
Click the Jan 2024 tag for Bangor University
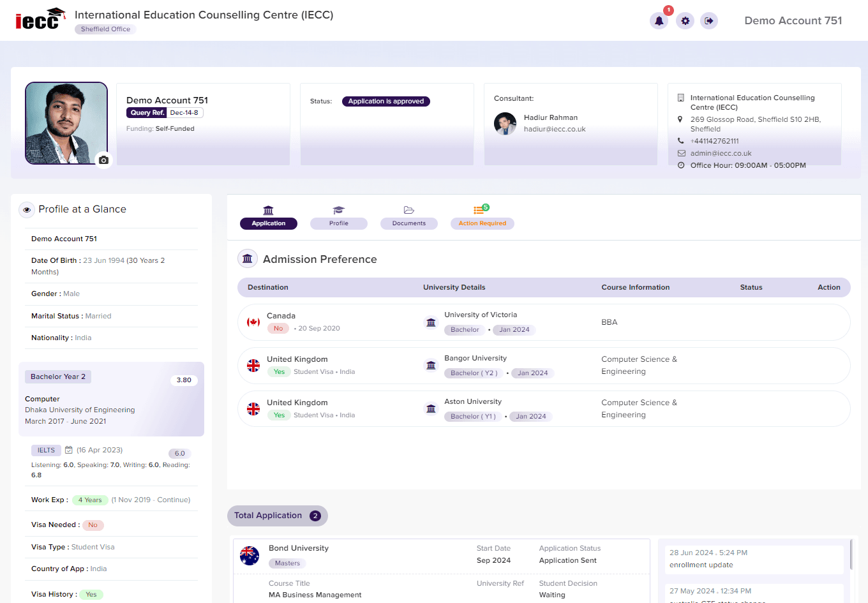pos(532,373)
